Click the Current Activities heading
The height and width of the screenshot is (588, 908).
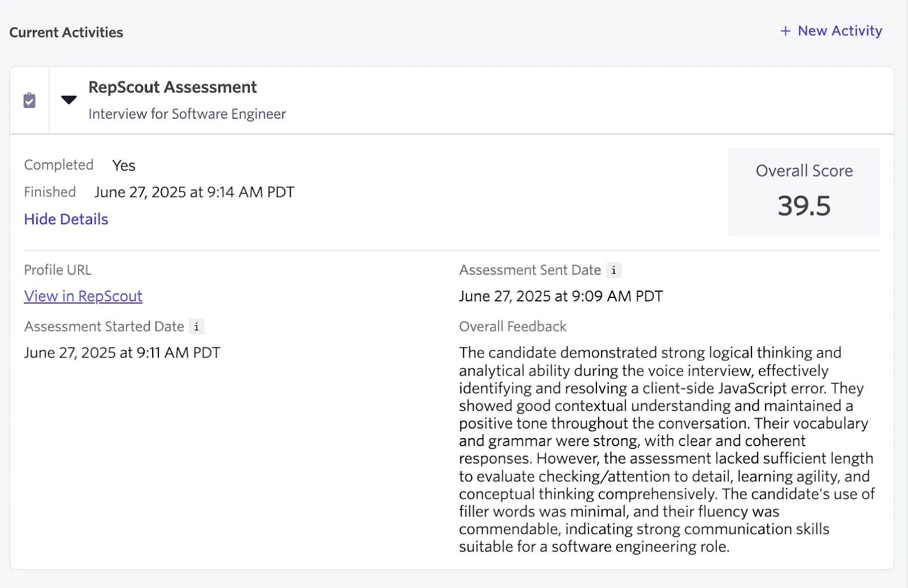tap(66, 32)
